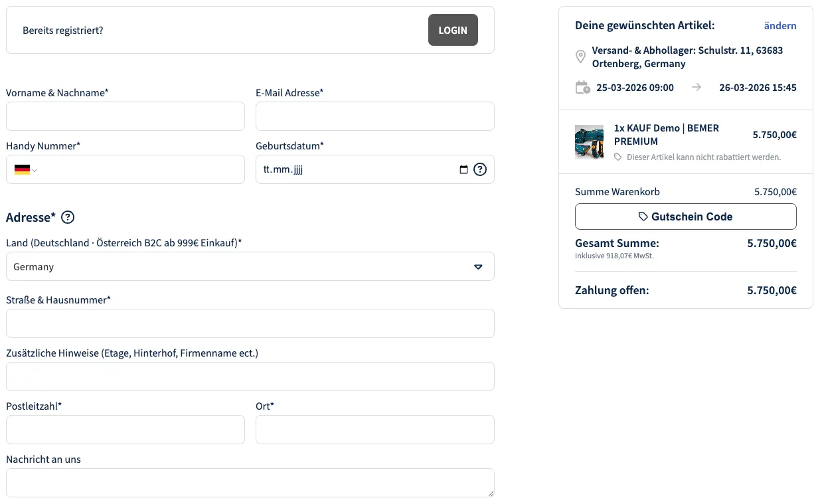The height and width of the screenshot is (504, 820).
Task: Click the help icon next to the Adresse heading
Action: 67,217
